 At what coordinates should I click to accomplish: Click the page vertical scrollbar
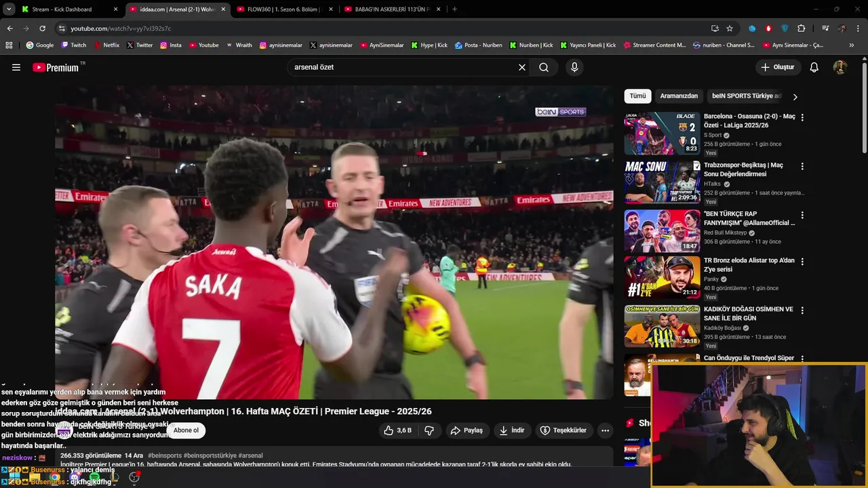864,108
